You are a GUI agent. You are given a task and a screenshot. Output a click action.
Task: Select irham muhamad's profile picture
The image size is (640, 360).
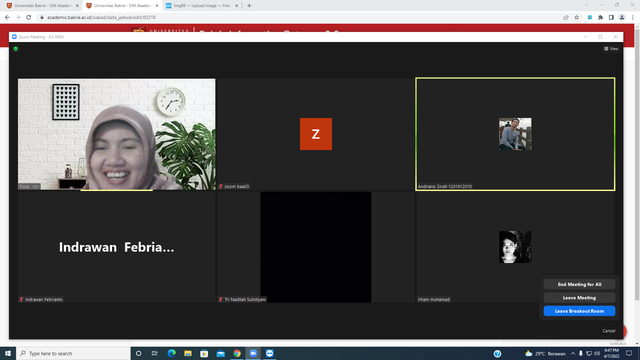[515, 247]
